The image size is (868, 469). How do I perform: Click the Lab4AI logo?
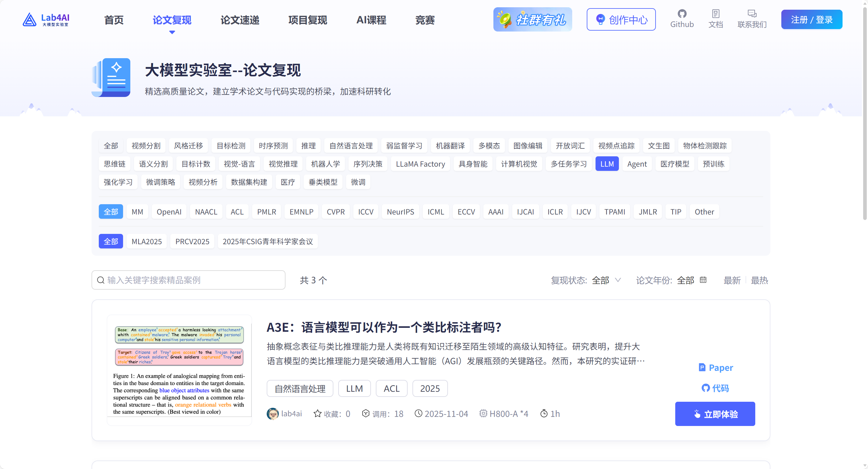coord(46,19)
